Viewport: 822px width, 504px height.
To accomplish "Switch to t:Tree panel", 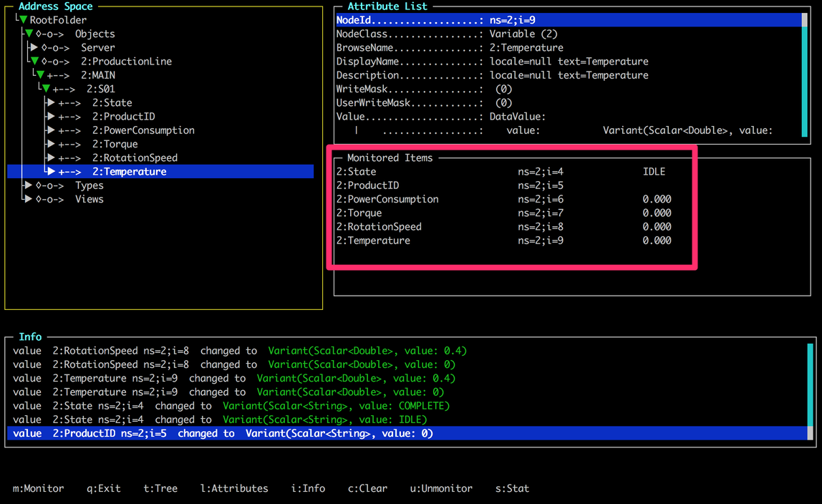I will pos(160,488).
